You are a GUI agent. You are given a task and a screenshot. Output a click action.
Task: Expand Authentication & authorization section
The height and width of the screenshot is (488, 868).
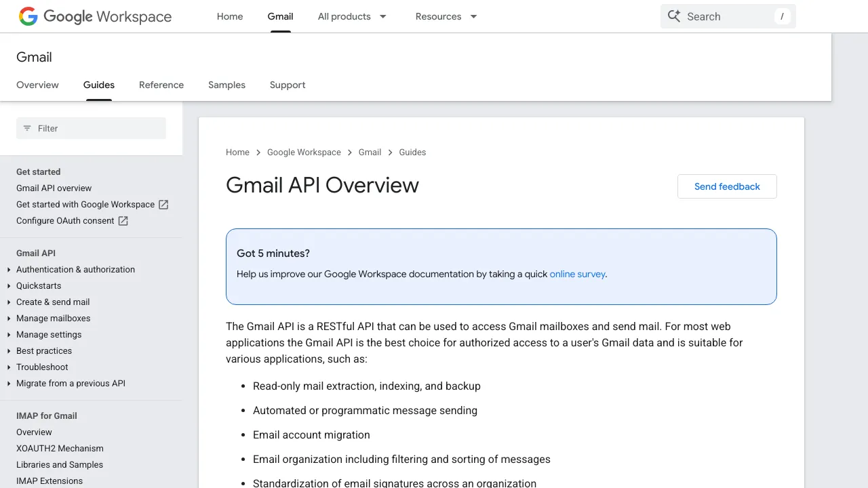pyautogui.click(x=9, y=270)
